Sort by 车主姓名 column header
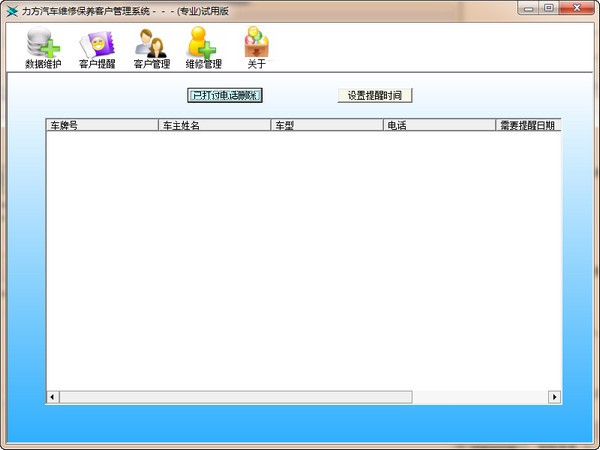The image size is (600, 450). coord(215,125)
